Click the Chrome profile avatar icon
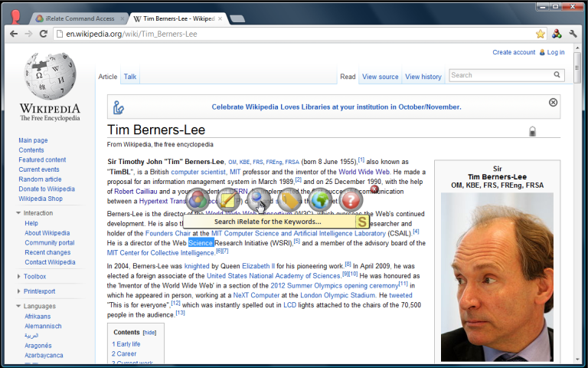This screenshot has width=588, height=368. (x=15, y=18)
